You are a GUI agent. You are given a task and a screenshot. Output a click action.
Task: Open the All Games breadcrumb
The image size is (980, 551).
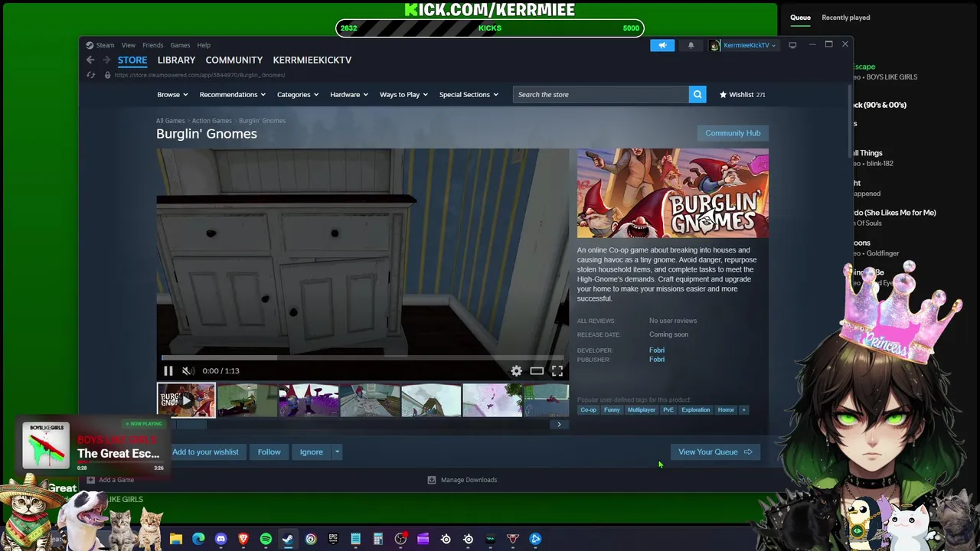pyautogui.click(x=170, y=121)
